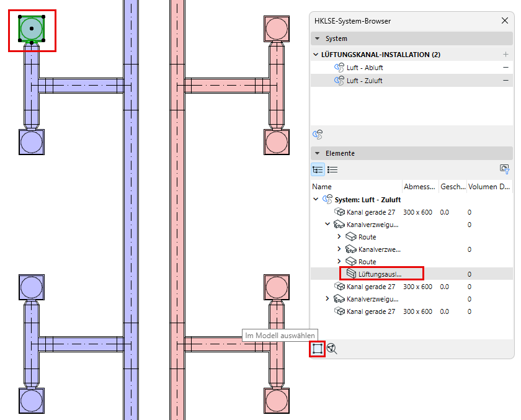Select the highlighted green air outlet in model

[32, 29]
